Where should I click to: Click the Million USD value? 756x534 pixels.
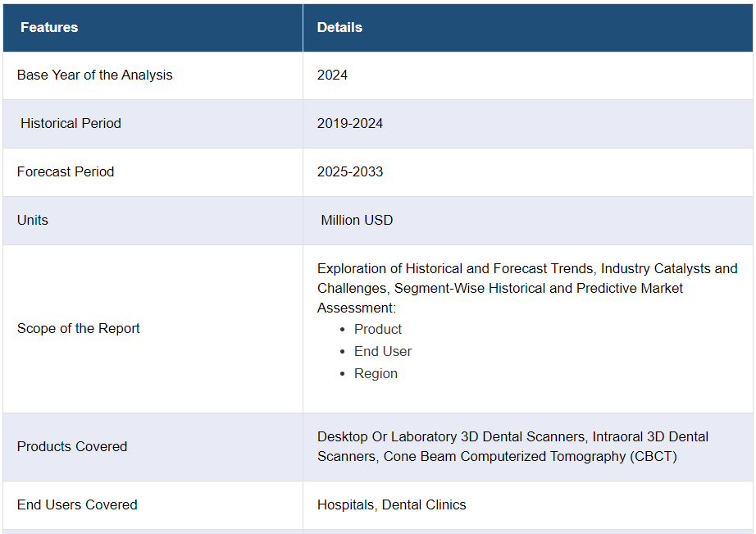[357, 220]
